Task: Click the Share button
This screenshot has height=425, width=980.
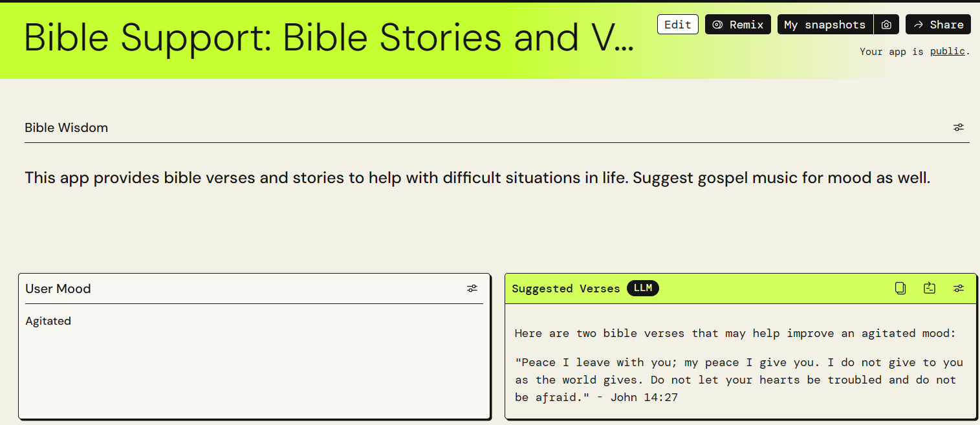Action: [938, 24]
